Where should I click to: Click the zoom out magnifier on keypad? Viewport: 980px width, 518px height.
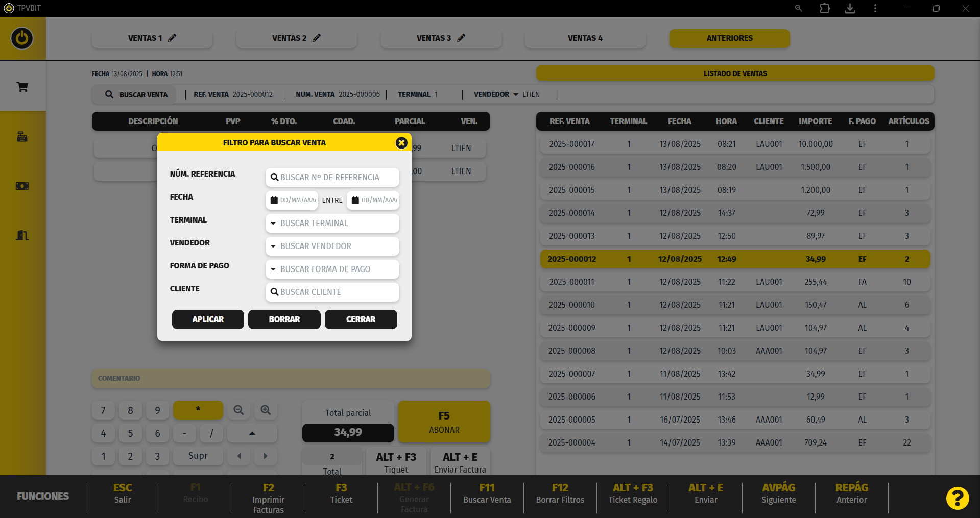pyautogui.click(x=238, y=410)
